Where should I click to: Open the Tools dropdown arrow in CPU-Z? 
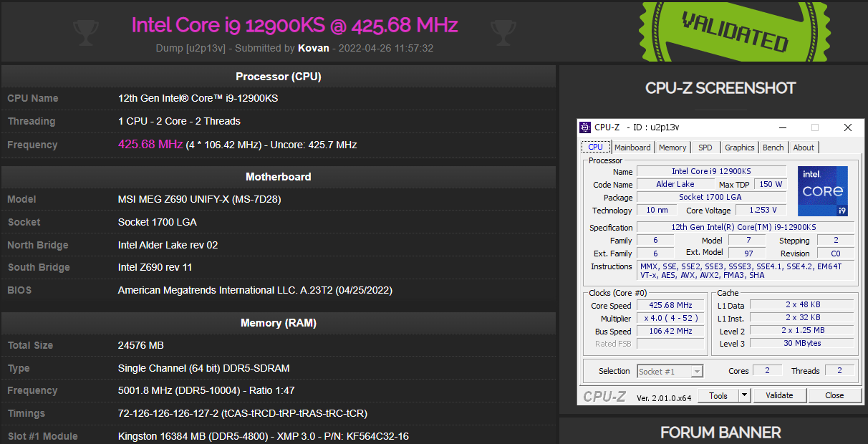click(744, 395)
